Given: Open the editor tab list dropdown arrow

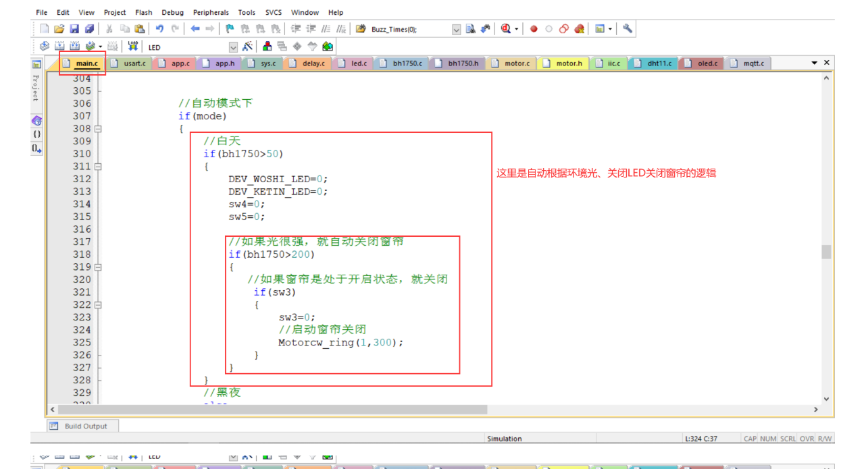Looking at the screenshot, I should tap(815, 63).
